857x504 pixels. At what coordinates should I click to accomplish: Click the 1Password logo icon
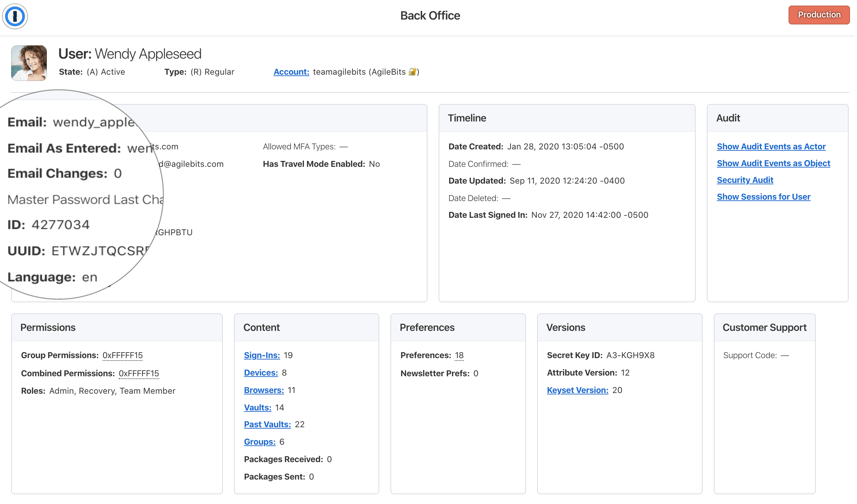click(x=15, y=16)
